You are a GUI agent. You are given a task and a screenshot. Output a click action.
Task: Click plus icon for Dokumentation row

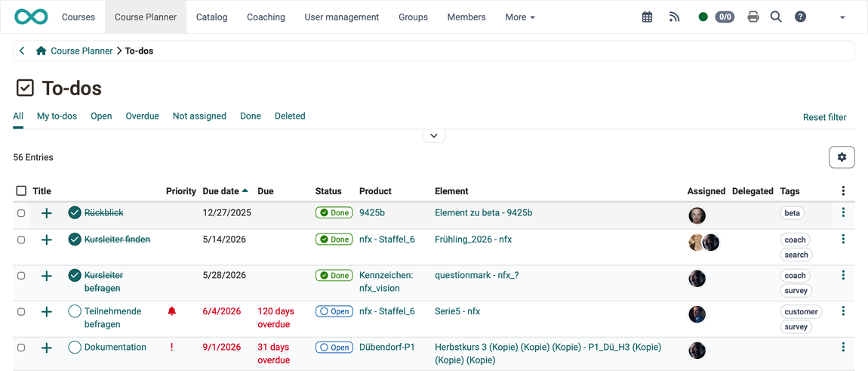[47, 348]
